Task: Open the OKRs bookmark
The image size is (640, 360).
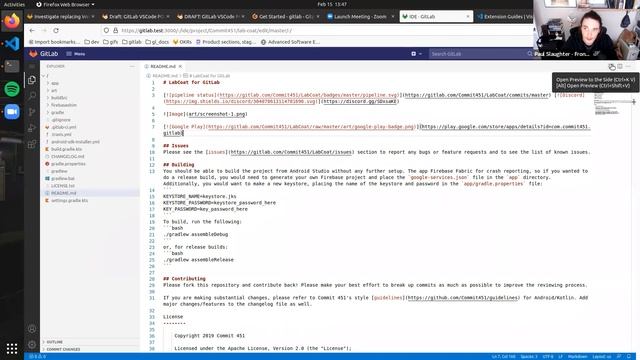Action: point(182,42)
